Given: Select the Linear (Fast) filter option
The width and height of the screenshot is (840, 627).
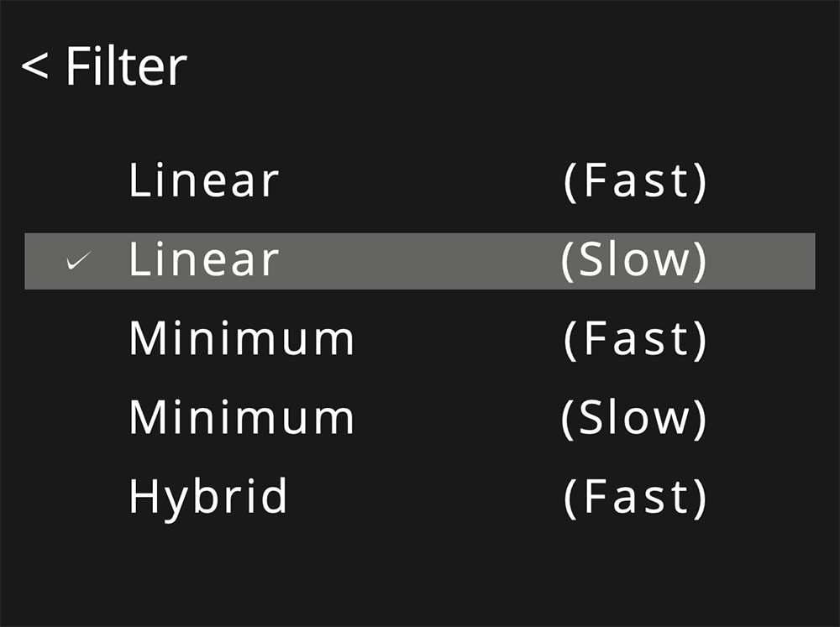Looking at the screenshot, I should pyautogui.click(x=417, y=182).
